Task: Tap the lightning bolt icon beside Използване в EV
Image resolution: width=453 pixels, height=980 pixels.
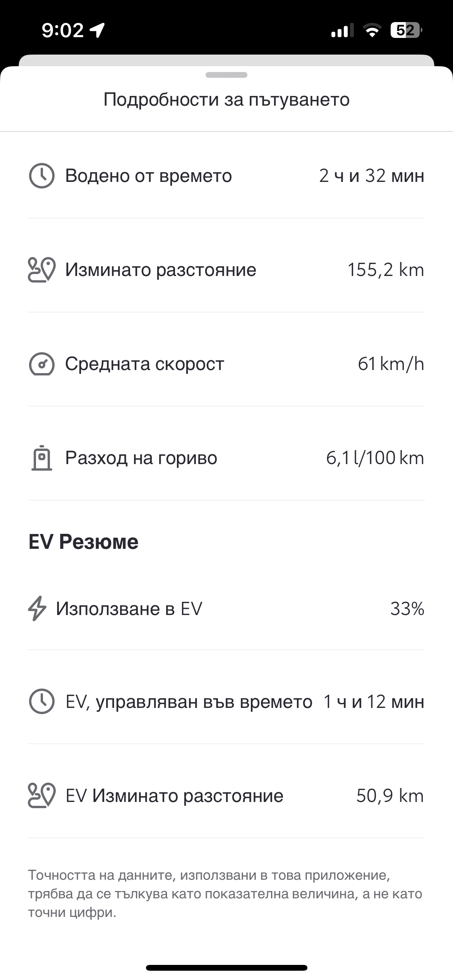Action: [37, 608]
